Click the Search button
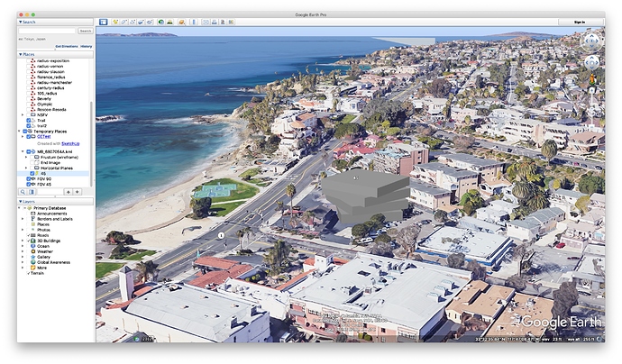622x364 pixels. (86, 31)
